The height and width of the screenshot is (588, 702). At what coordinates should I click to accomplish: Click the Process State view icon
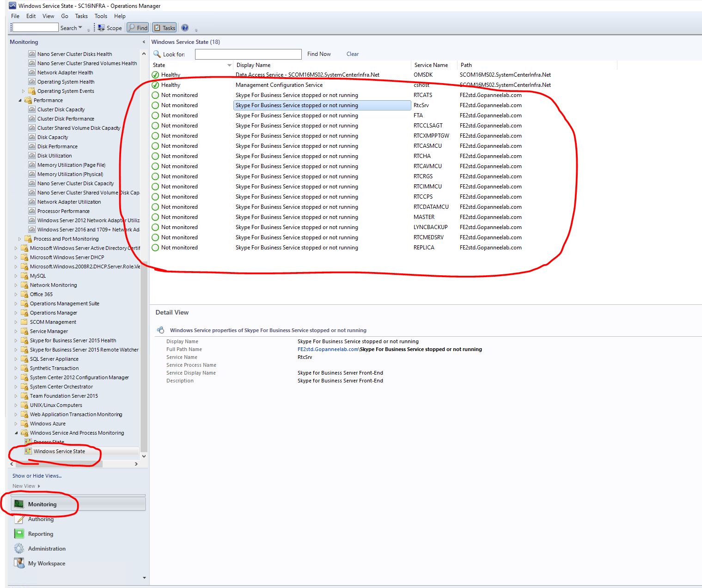[x=28, y=442]
